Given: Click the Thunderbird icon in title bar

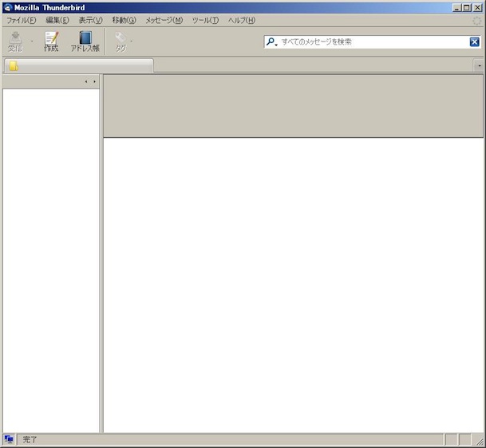Looking at the screenshot, I should (x=7, y=7).
